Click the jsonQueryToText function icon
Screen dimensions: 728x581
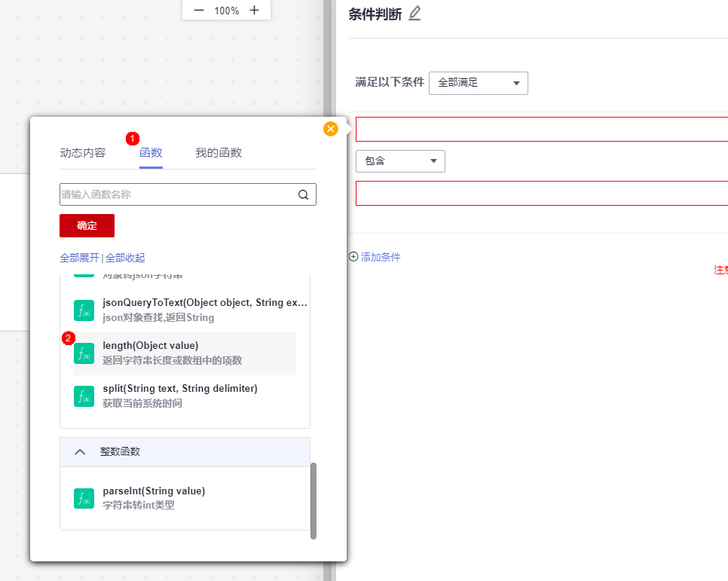84,310
